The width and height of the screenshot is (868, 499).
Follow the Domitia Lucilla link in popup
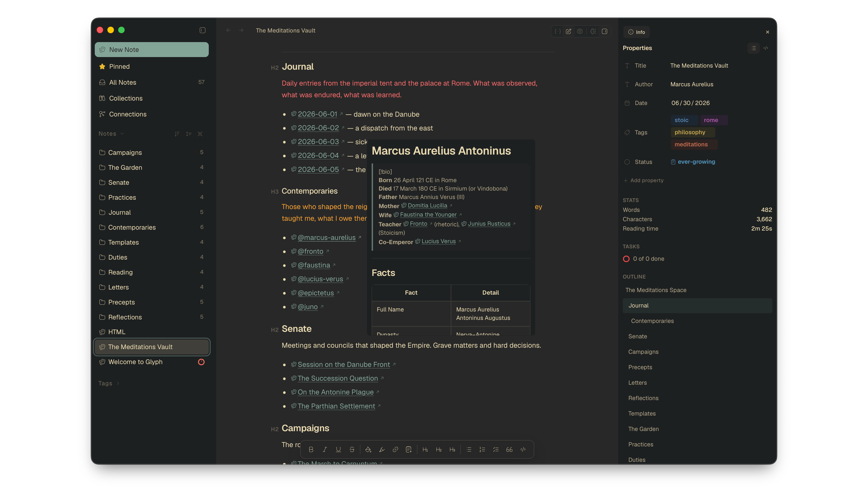point(427,205)
